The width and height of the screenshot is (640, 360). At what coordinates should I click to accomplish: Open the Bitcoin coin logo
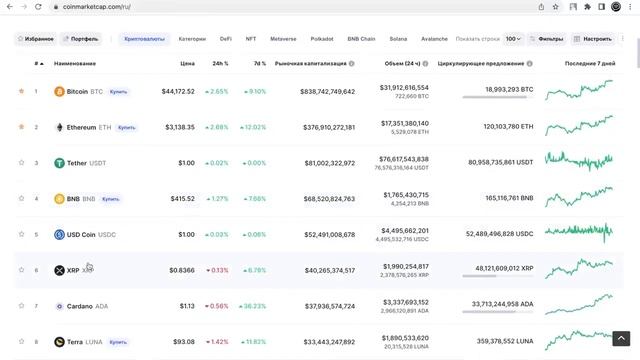click(x=59, y=91)
